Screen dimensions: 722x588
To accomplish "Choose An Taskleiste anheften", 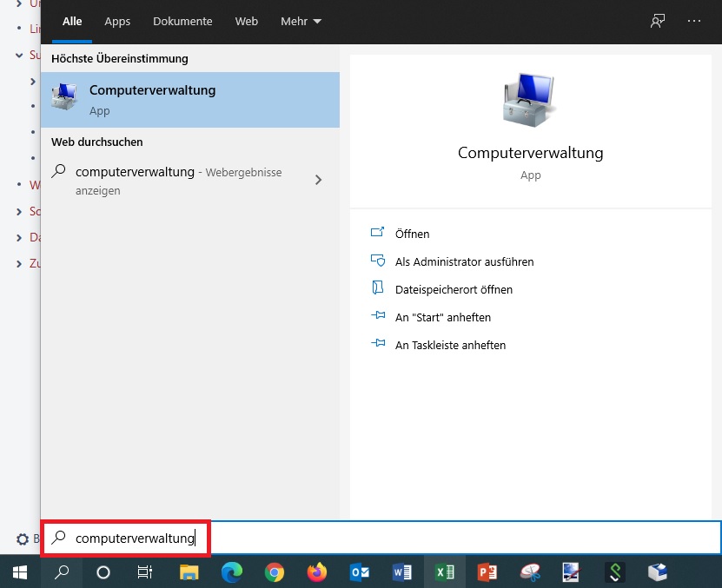I will click(x=450, y=345).
